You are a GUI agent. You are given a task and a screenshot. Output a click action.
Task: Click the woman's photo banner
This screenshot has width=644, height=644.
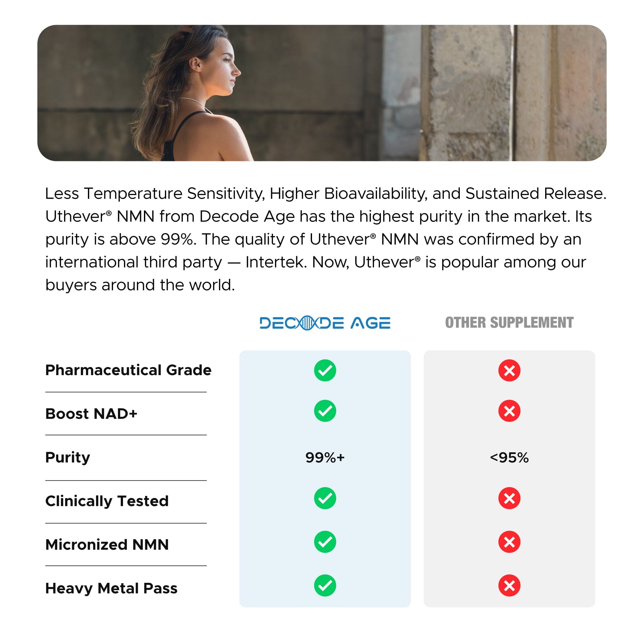pos(322,93)
